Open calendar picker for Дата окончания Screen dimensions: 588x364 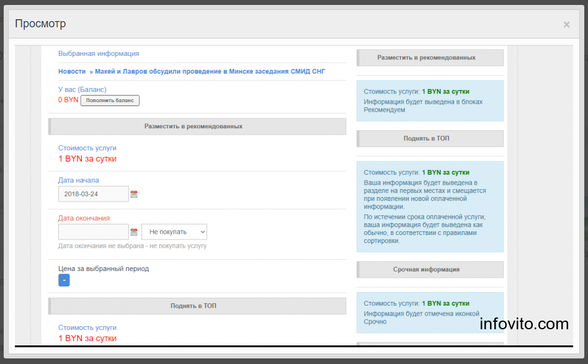coord(134,232)
